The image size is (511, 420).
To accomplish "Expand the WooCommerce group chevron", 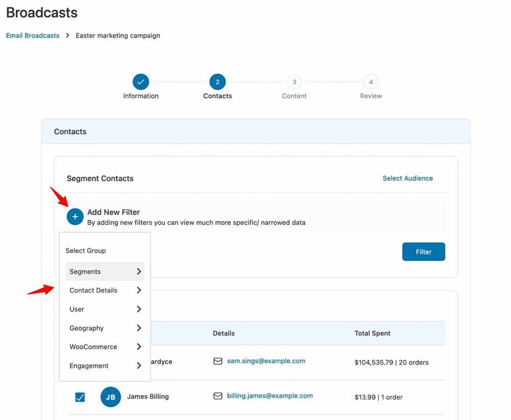I will (139, 347).
